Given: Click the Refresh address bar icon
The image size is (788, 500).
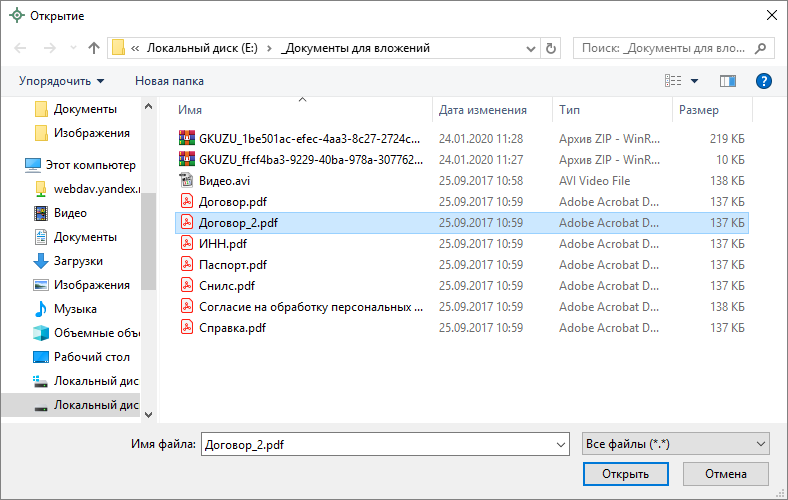Looking at the screenshot, I should click(551, 47).
